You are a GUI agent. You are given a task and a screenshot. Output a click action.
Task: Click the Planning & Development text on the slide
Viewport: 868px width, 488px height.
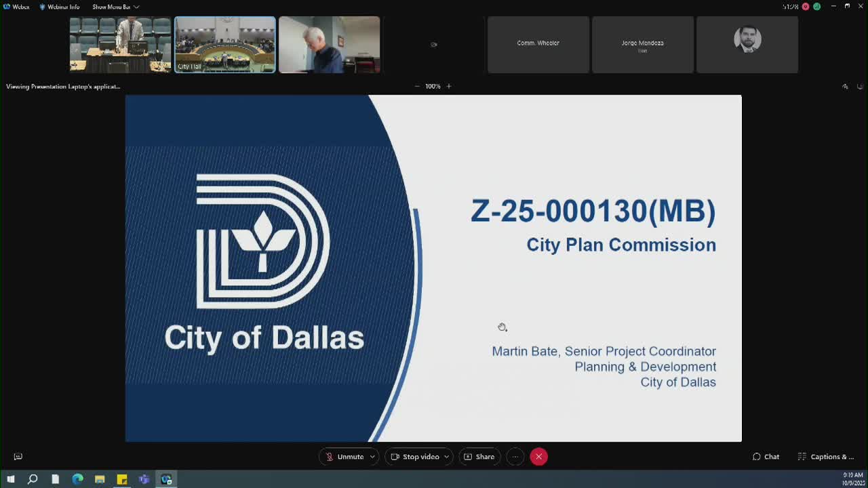click(x=646, y=367)
